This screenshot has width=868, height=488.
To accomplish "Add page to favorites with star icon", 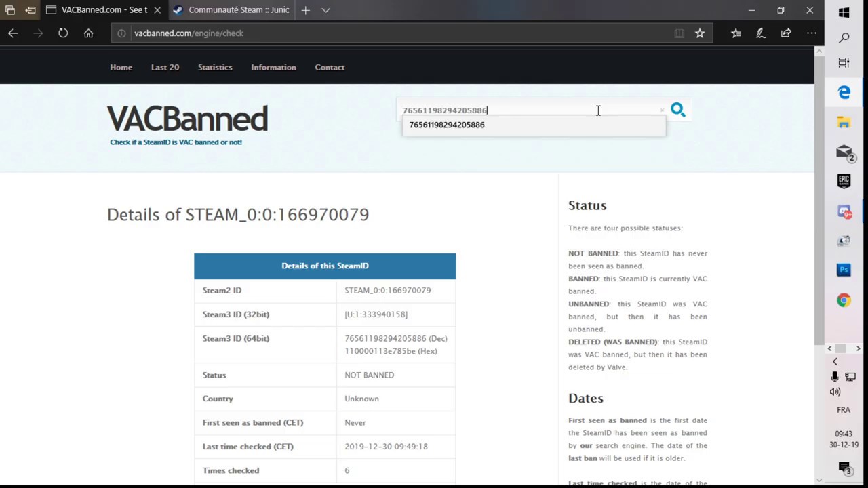I will click(700, 33).
